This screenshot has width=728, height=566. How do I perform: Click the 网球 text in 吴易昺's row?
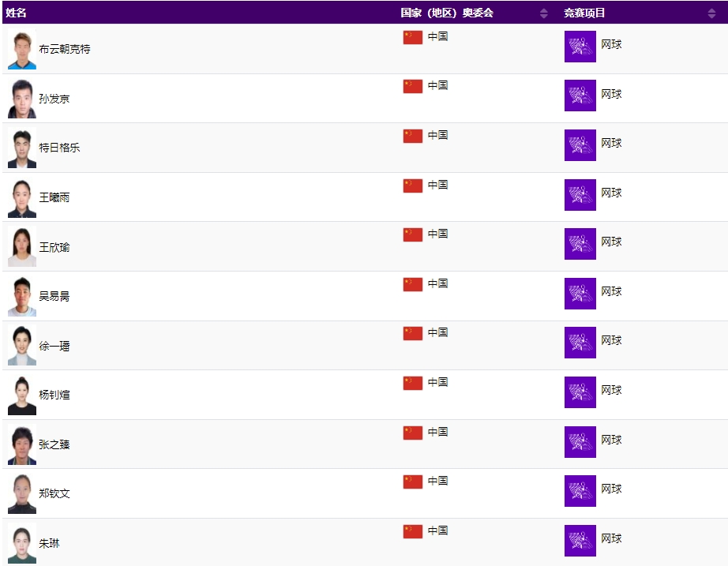click(x=611, y=291)
